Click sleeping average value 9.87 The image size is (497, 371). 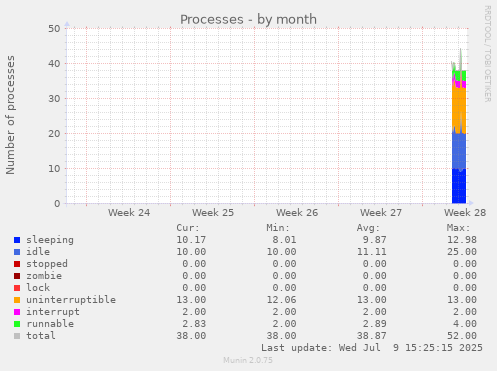tap(375, 240)
